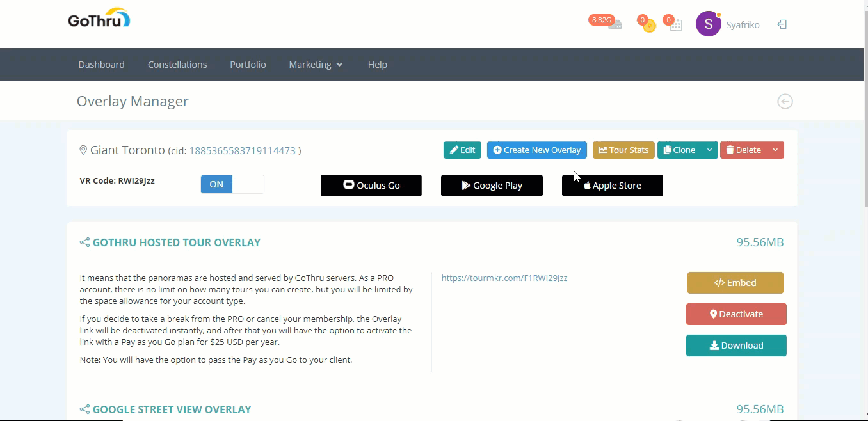The height and width of the screenshot is (421, 868).
Task: Open the Clone dropdown arrow
Action: click(709, 150)
